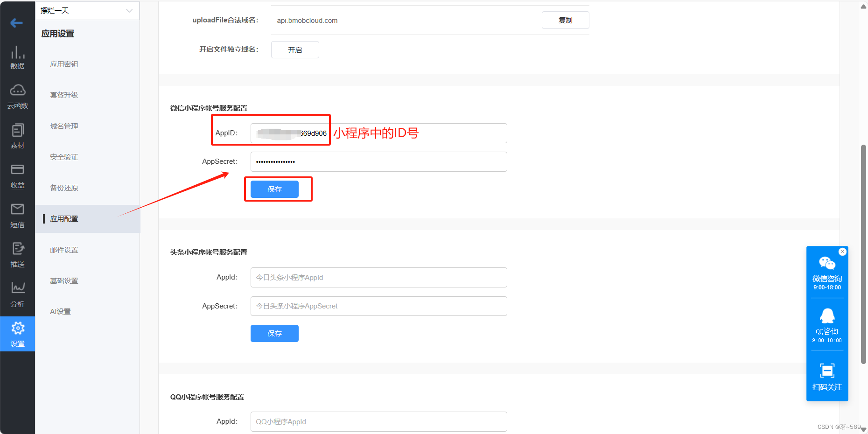868x434 pixels.
Task: Select 安全验证 in settings menu
Action: [x=64, y=157]
